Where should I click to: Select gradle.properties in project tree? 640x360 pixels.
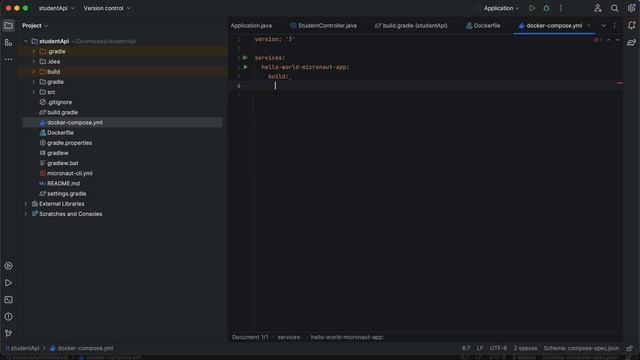tap(69, 143)
